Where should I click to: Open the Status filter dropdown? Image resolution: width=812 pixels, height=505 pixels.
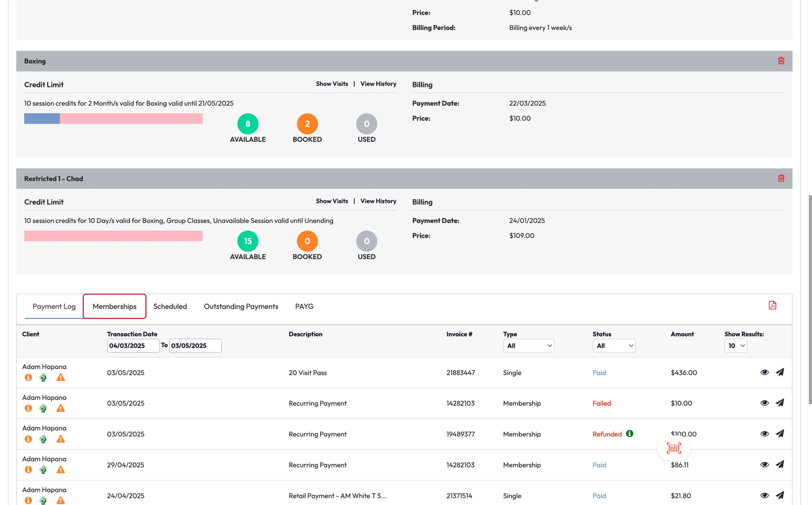tap(614, 346)
